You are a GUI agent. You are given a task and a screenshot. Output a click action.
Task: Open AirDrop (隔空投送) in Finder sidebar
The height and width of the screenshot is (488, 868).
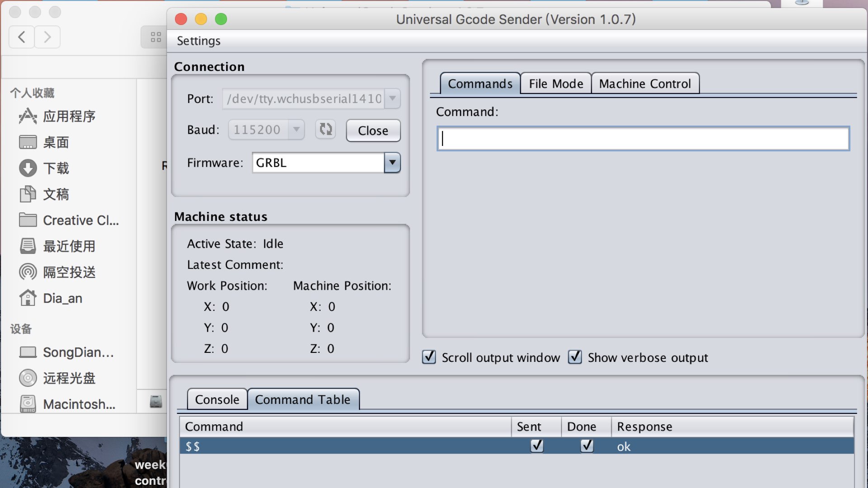pos(57,272)
